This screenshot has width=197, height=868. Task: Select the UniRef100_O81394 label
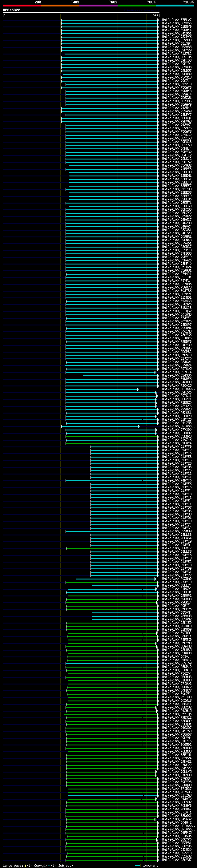[177, 43]
